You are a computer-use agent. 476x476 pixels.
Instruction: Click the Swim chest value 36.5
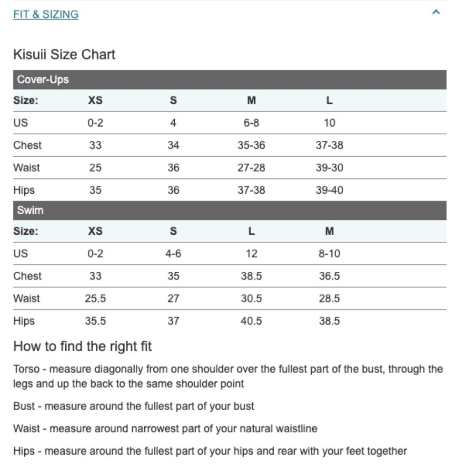pyautogui.click(x=329, y=276)
